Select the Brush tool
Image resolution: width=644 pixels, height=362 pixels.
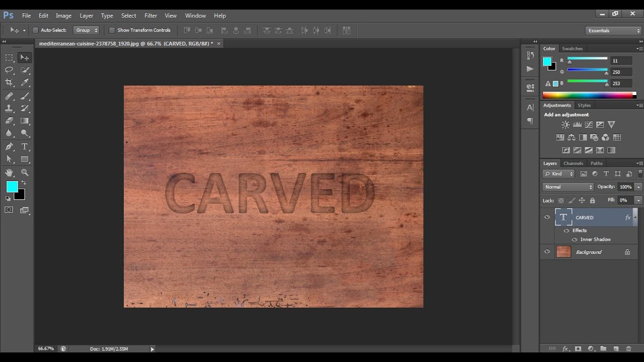point(25,96)
